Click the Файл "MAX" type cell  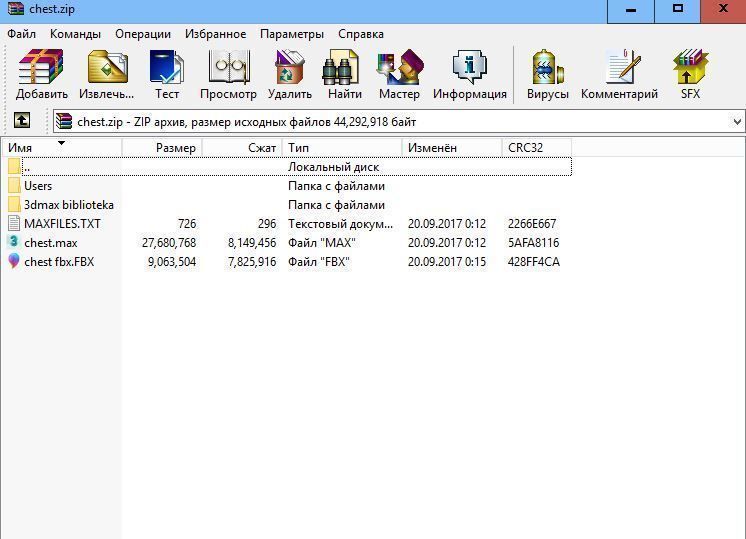click(x=322, y=243)
